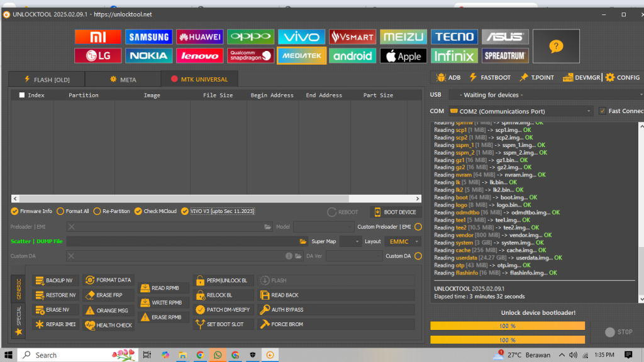Open WhatsApp from the taskbar

point(218,355)
